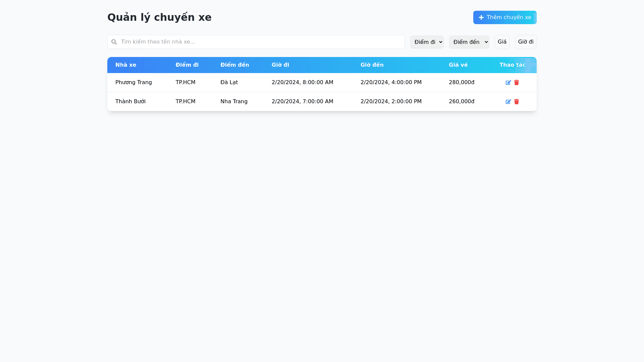Select the Thành Bưởi row name
644x362 pixels.
[130, 102]
